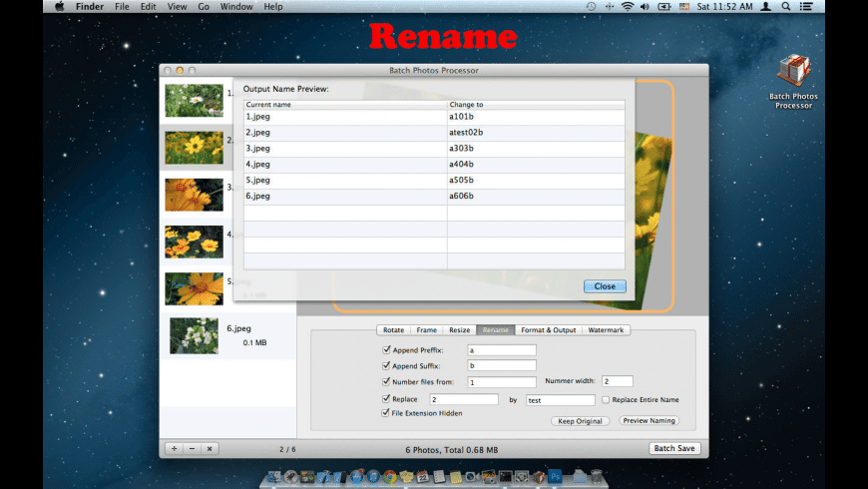Open the battery status menu

coord(664,7)
